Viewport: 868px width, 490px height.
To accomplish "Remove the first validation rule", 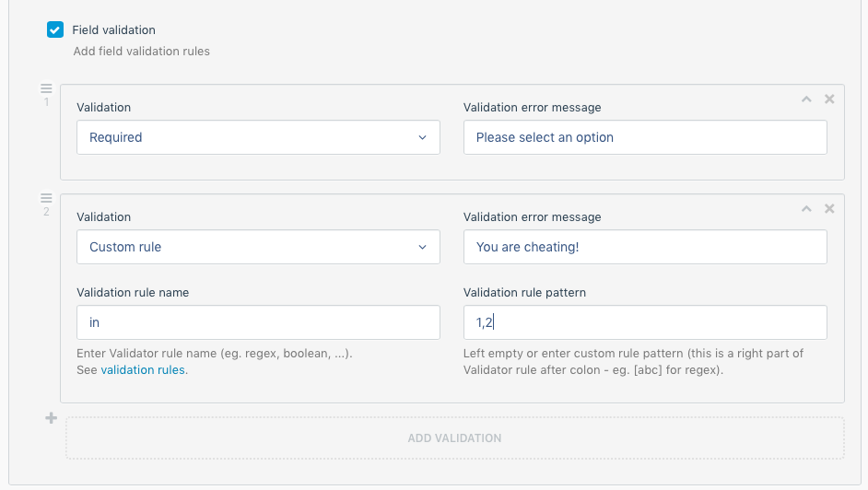I will pyautogui.click(x=829, y=99).
